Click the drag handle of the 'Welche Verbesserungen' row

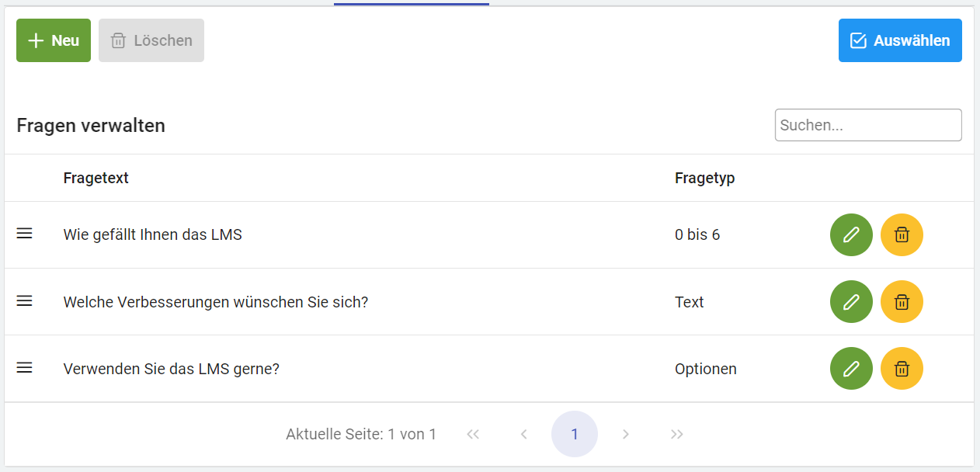pyautogui.click(x=25, y=301)
